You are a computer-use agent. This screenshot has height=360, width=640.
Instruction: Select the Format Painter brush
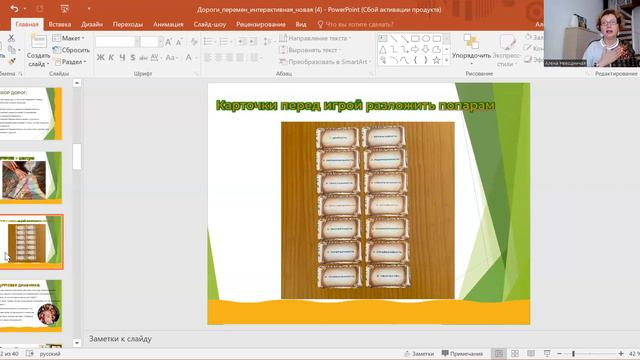[11, 61]
